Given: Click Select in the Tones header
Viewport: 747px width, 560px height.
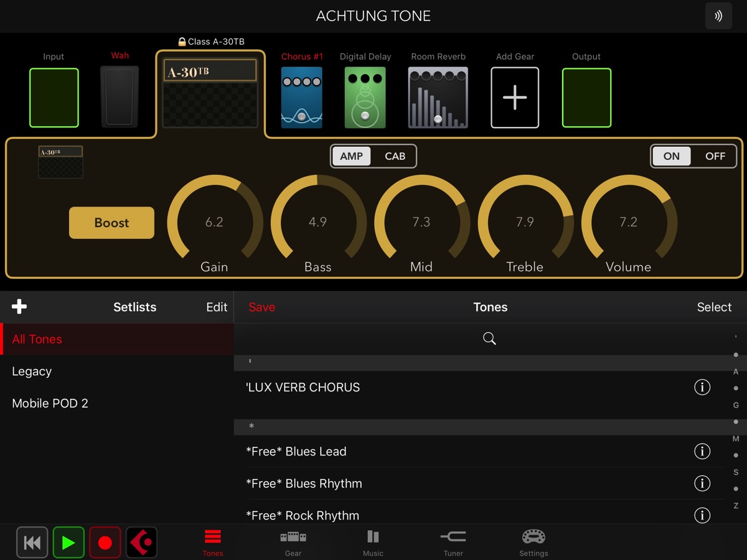Looking at the screenshot, I should pyautogui.click(x=714, y=307).
